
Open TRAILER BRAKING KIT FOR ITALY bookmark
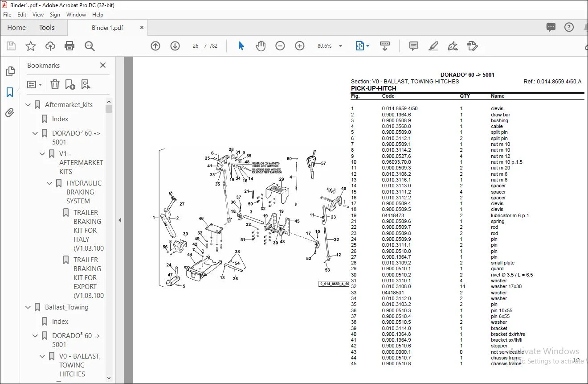89,231
